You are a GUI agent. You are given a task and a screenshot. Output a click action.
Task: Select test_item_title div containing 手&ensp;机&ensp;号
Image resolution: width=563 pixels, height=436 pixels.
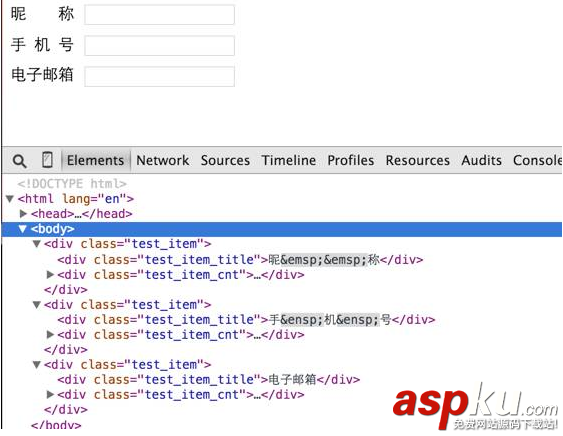[x=246, y=320]
